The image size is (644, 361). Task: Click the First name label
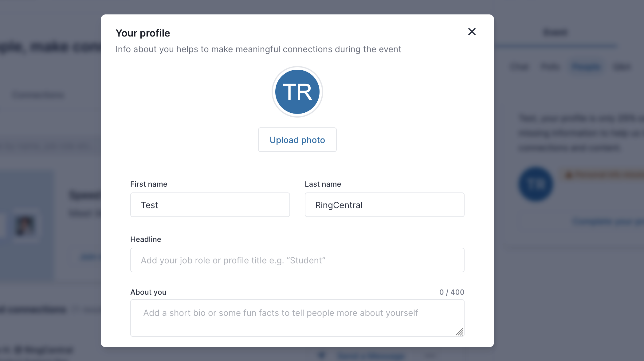pos(149,184)
